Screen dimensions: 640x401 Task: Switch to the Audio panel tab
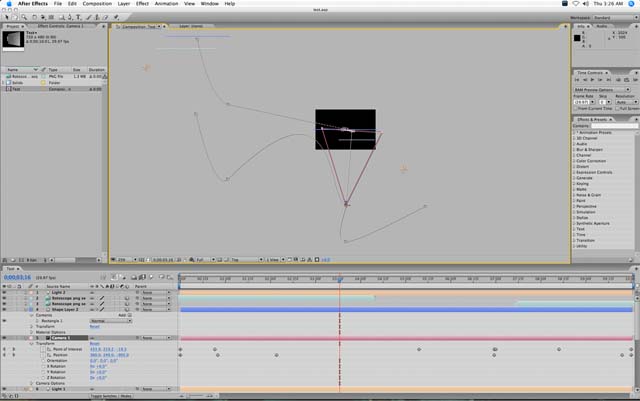[x=602, y=26]
